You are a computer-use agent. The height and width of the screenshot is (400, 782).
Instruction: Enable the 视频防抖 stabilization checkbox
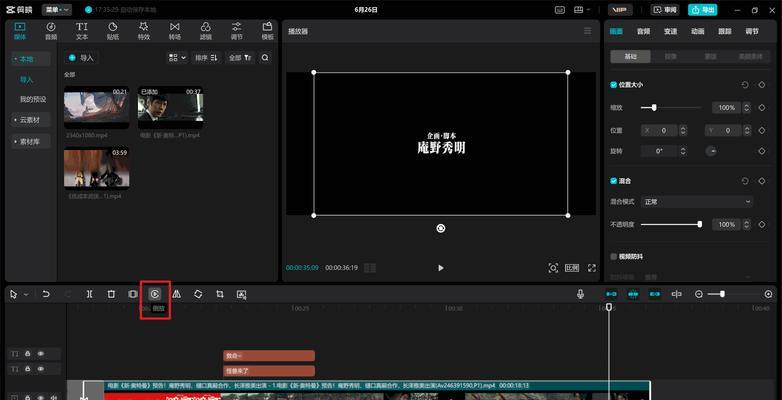click(x=613, y=256)
